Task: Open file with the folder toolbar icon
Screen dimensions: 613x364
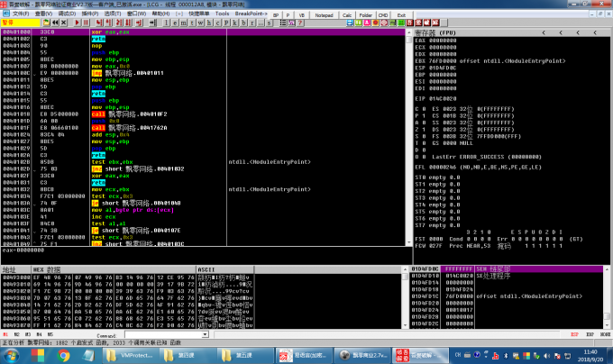Action: tap(46, 23)
